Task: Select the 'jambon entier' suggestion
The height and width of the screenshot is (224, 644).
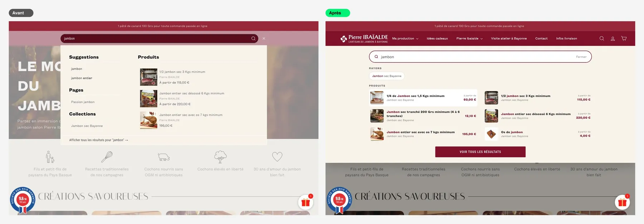Action: [x=82, y=78]
